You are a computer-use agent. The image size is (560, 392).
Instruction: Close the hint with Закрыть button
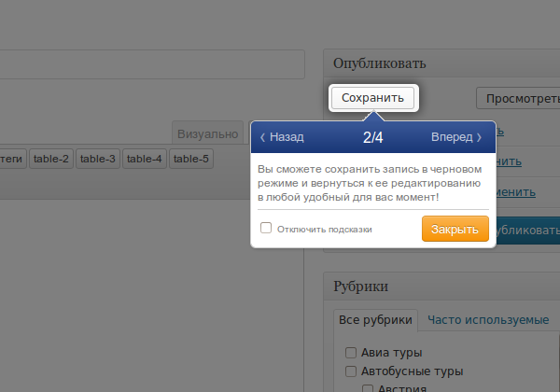pyautogui.click(x=455, y=229)
